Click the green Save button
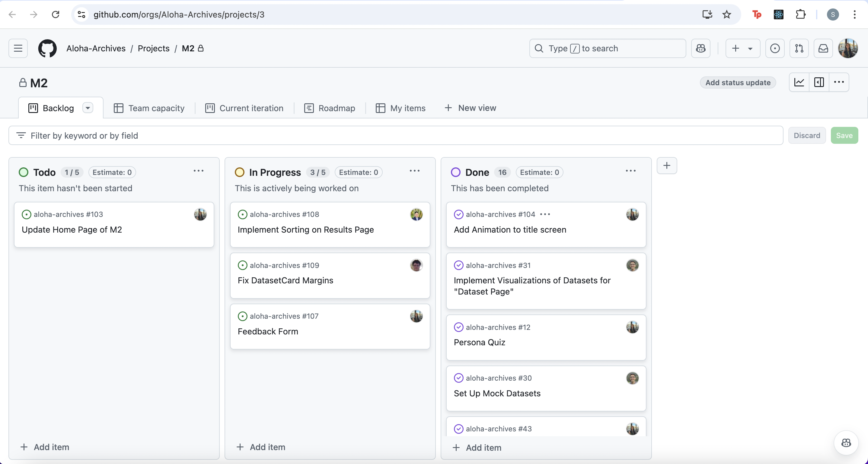Screen dimensions: 868x464 pos(844,136)
